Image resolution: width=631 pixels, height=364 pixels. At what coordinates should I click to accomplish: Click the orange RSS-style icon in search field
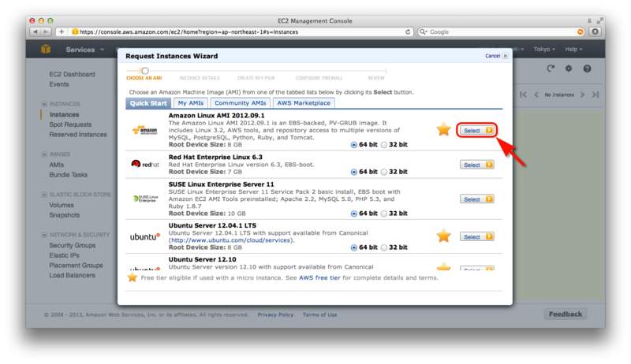point(581,32)
